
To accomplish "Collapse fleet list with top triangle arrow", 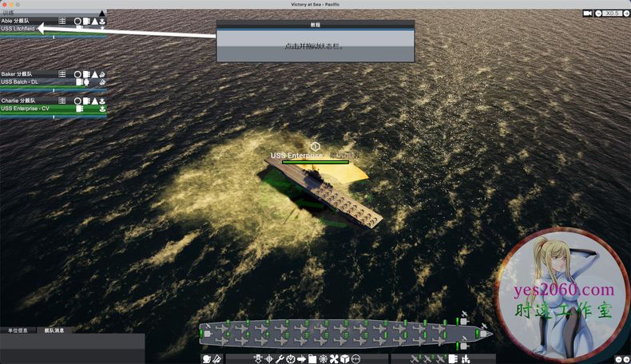I will [101, 13].
